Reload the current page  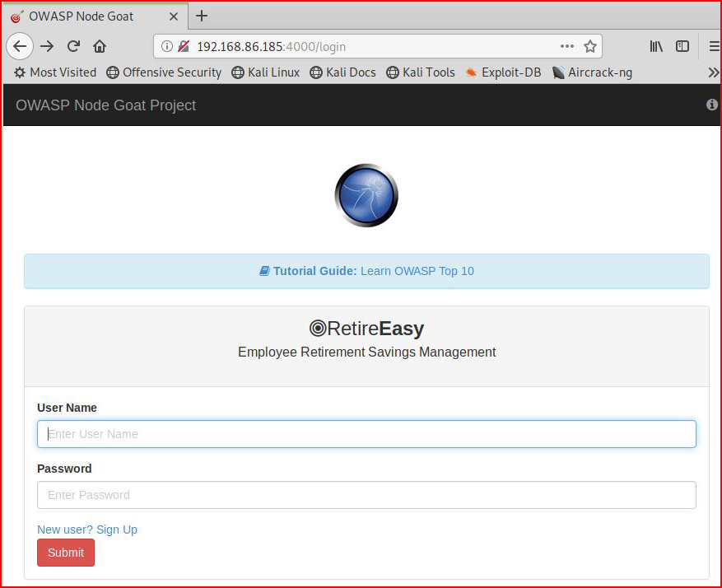tap(73, 46)
